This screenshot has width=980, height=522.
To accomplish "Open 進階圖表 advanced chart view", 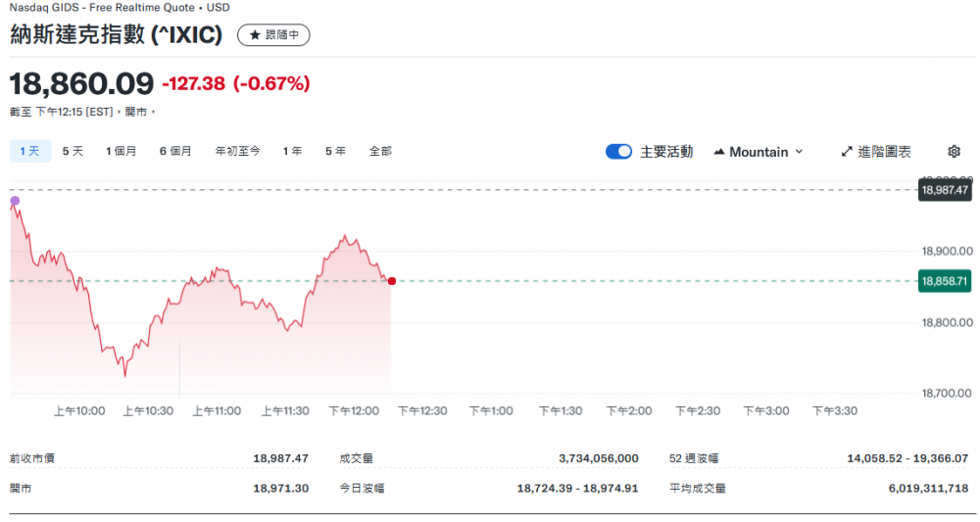I will point(875,152).
